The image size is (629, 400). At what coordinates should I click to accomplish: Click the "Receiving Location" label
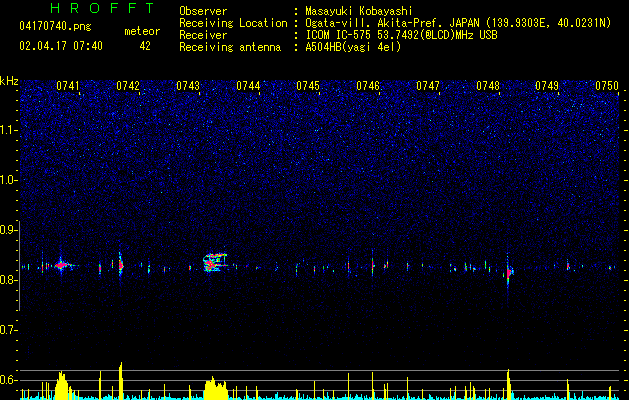233,23
